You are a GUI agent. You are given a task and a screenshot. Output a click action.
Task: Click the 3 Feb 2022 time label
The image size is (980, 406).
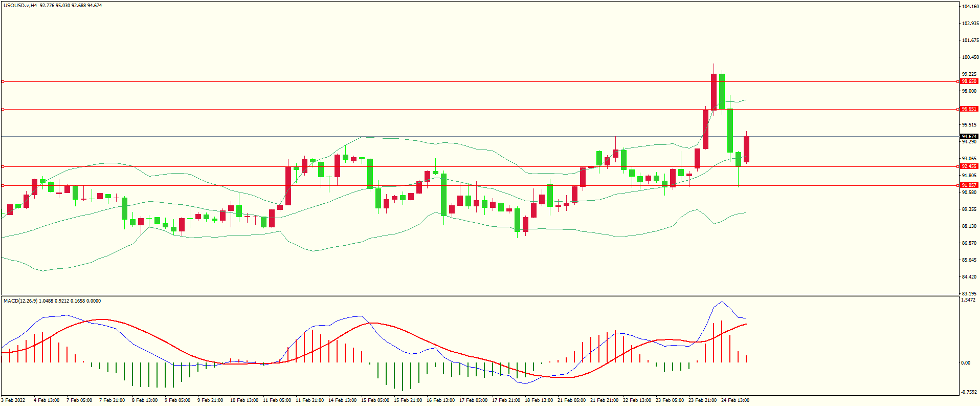(13, 400)
